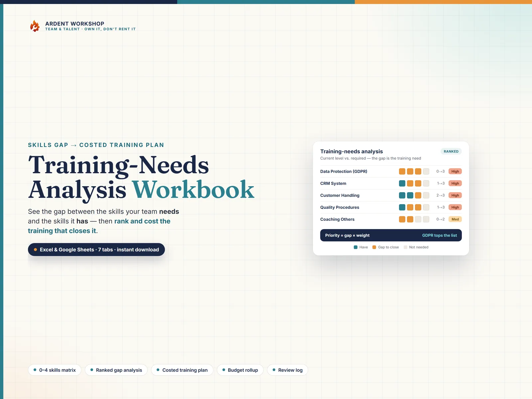Click the 'rank and cost the training' highlighted text

tap(99, 226)
